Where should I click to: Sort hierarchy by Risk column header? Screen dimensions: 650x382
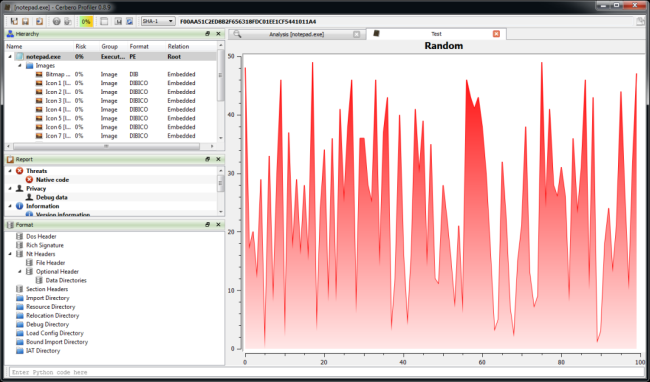click(81, 46)
